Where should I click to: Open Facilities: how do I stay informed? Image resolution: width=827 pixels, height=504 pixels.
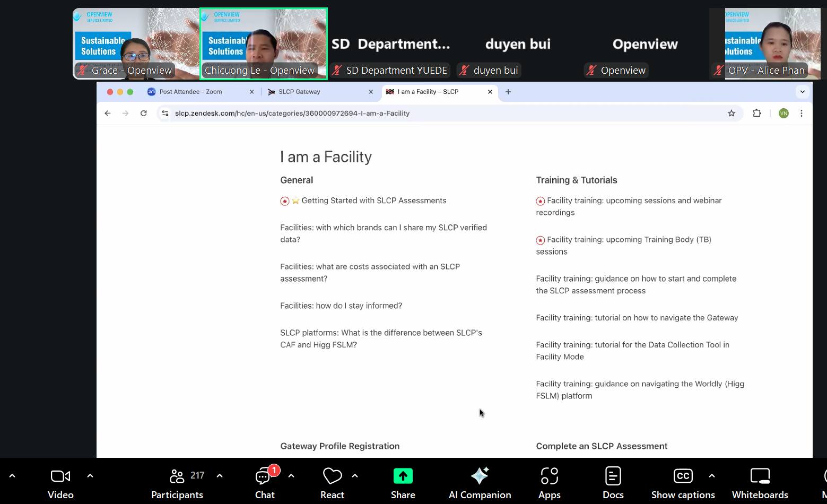[x=341, y=306]
